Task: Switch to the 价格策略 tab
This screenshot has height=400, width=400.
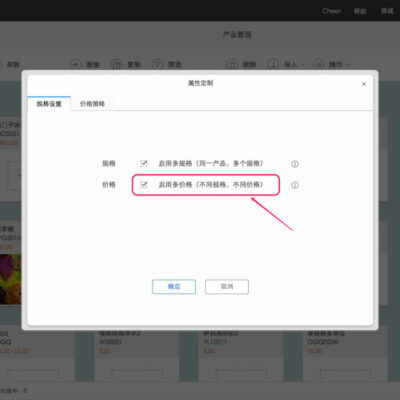Action: click(x=92, y=104)
